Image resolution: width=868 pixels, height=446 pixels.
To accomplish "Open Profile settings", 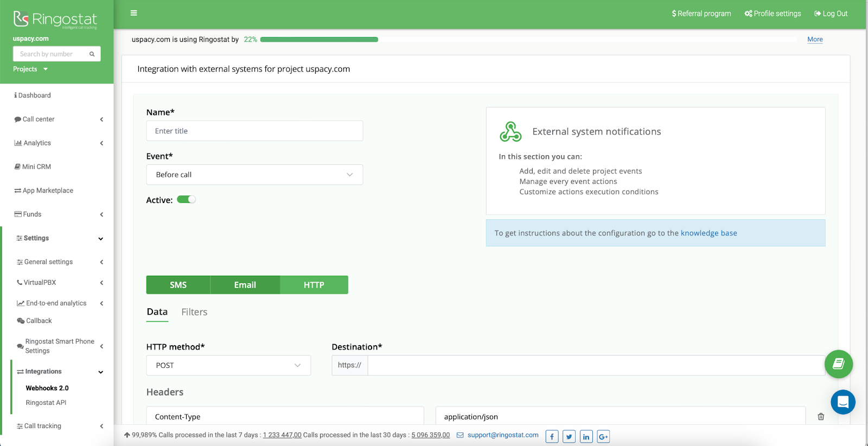I will [773, 14].
